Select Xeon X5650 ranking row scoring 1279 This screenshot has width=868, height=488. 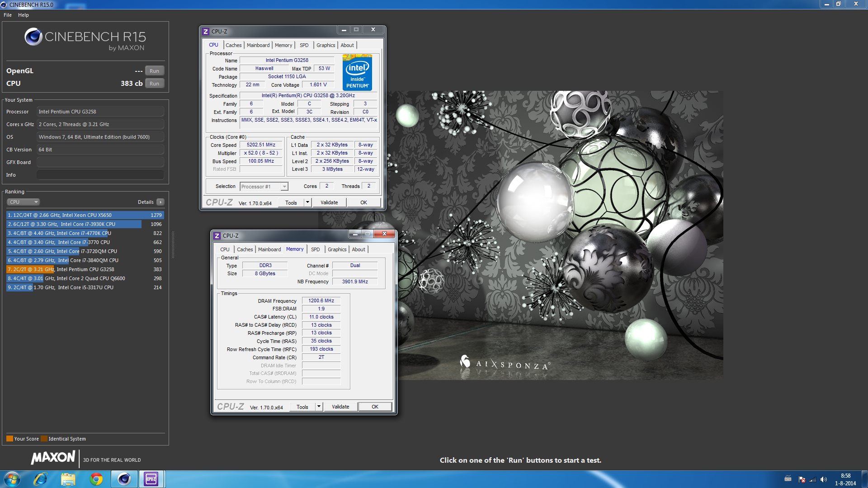[85, 215]
